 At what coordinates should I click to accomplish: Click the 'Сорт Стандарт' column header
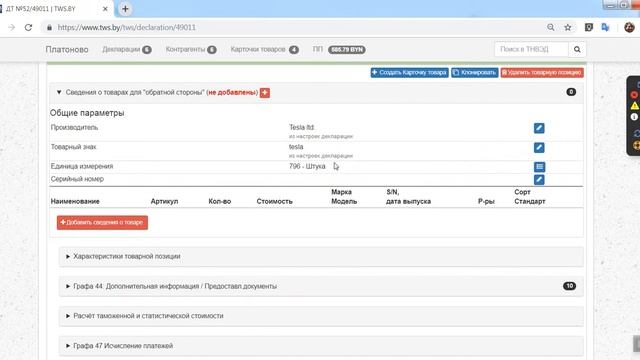click(x=530, y=196)
